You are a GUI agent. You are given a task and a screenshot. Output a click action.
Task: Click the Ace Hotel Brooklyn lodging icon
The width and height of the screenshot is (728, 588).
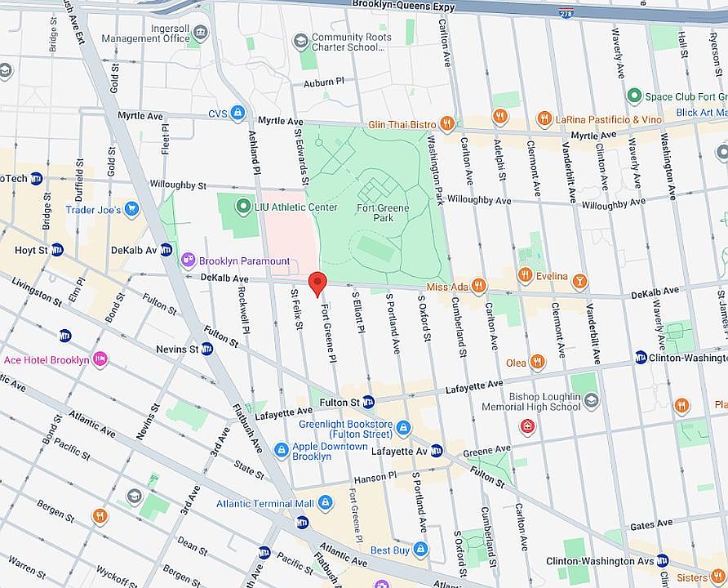pos(100,359)
